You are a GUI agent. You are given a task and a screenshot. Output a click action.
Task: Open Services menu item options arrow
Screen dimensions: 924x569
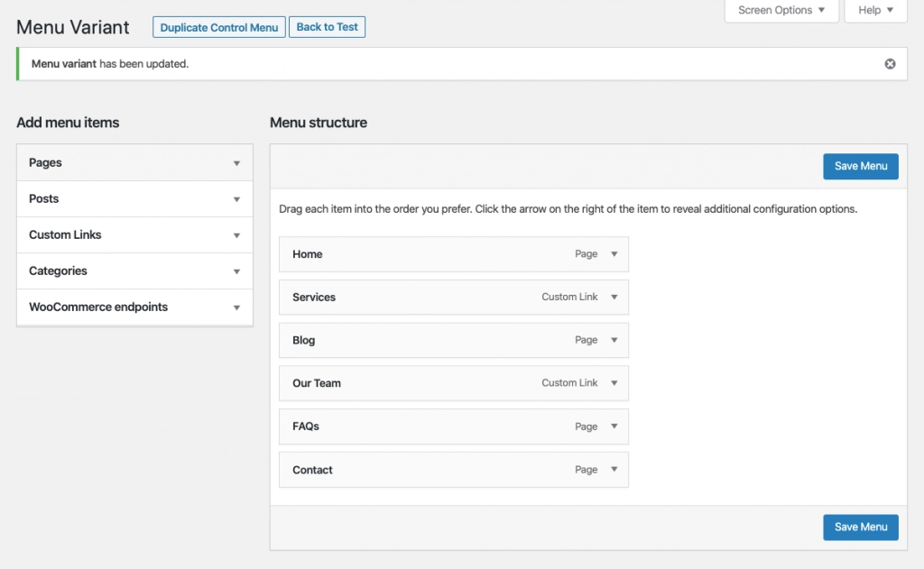614,297
